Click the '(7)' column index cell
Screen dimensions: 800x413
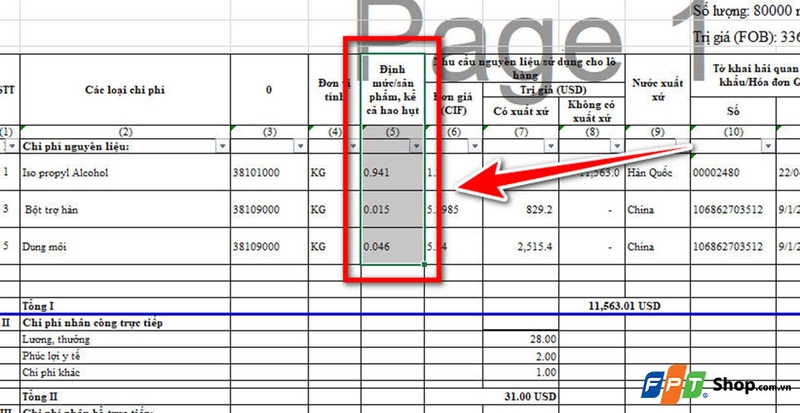pos(520,132)
